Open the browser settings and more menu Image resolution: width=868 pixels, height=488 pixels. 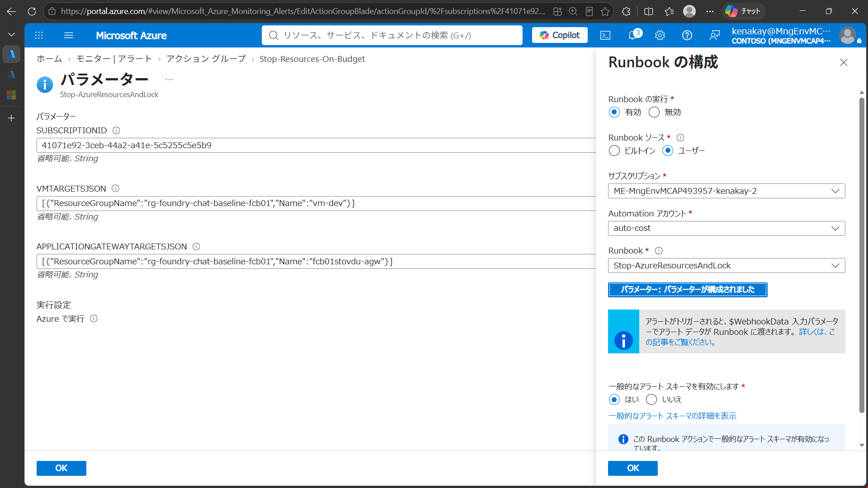tap(710, 11)
